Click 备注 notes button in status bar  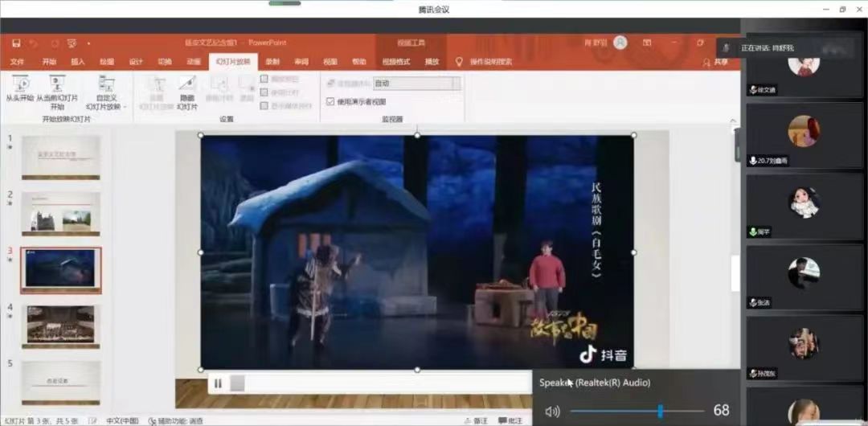point(476,420)
